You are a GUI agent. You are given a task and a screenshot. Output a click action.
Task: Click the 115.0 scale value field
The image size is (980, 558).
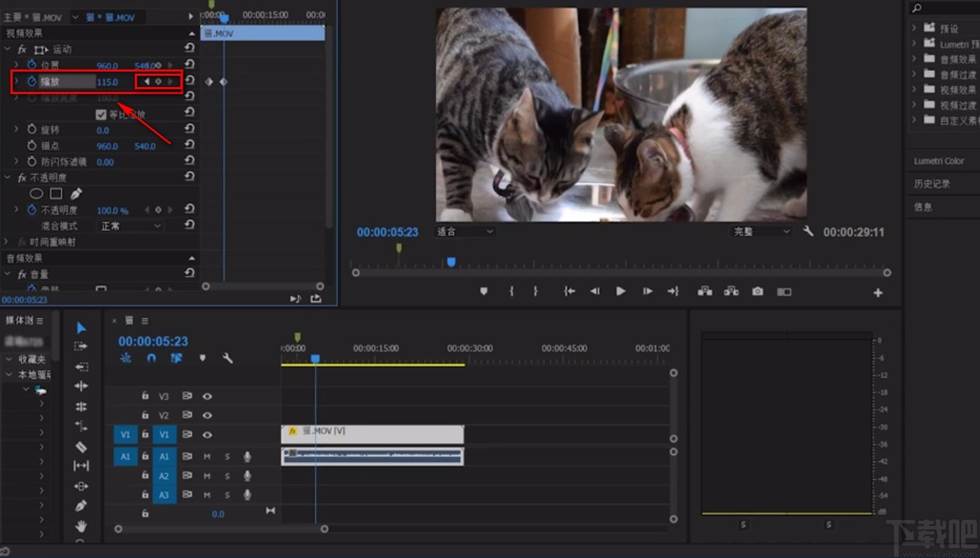click(x=107, y=82)
